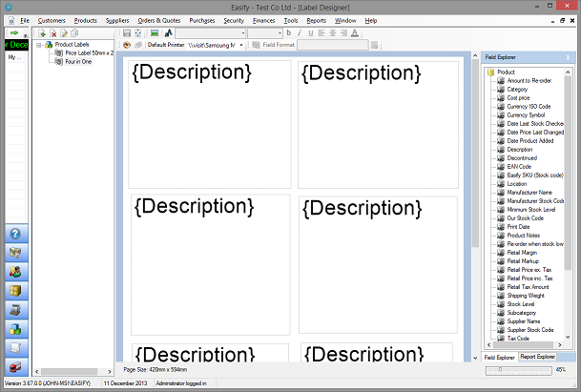Open the Finances menu
Screen dimensions: 581x392
click(264, 20)
